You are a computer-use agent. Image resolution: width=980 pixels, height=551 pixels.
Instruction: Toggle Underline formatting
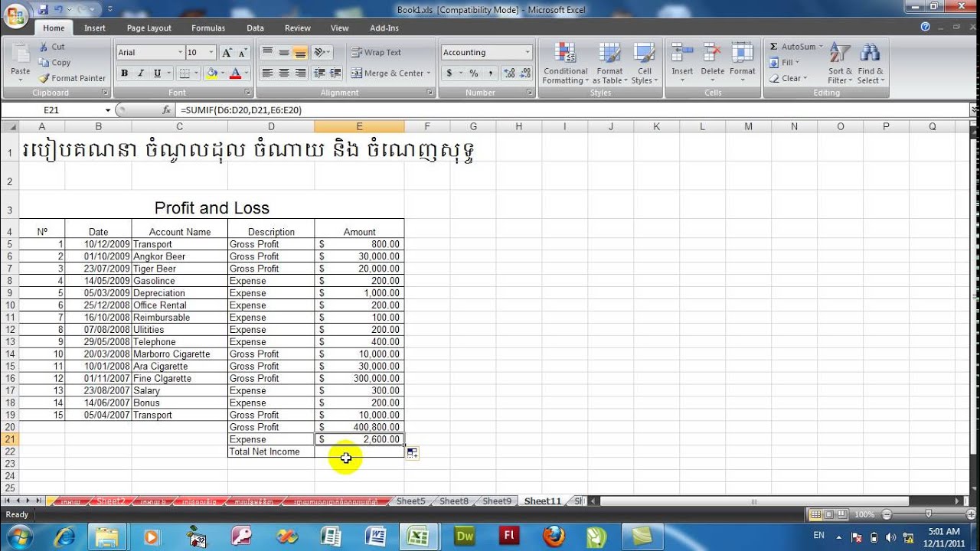coord(157,73)
